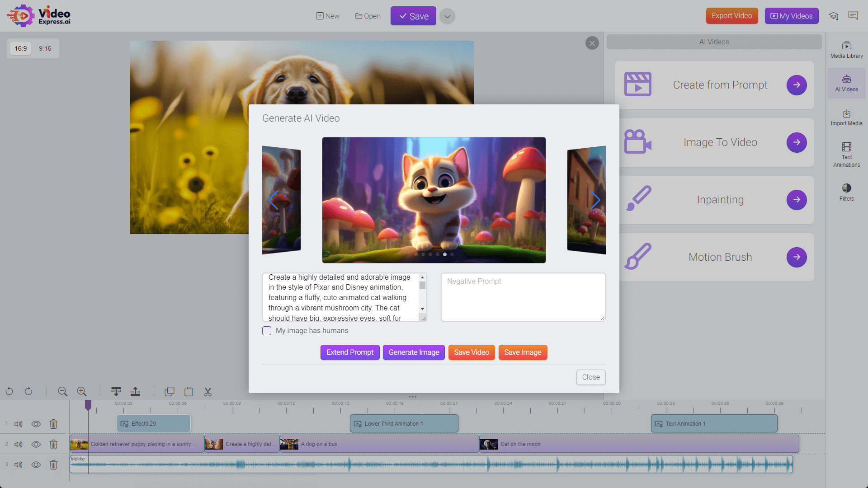The image size is (868, 488).
Task: Click the timeline playhead marker
Action: 88,405
